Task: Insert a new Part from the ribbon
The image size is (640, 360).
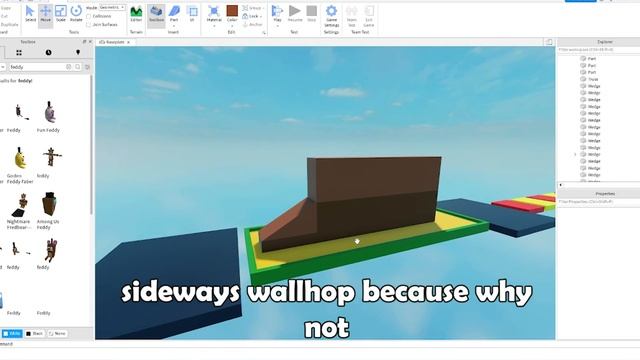Action: pyautogui.click(x=174, y=14)
